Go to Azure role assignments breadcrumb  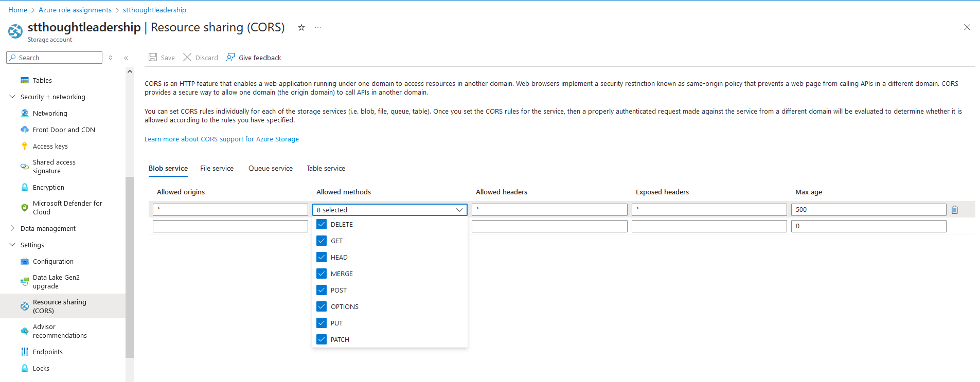click(75, 10)
